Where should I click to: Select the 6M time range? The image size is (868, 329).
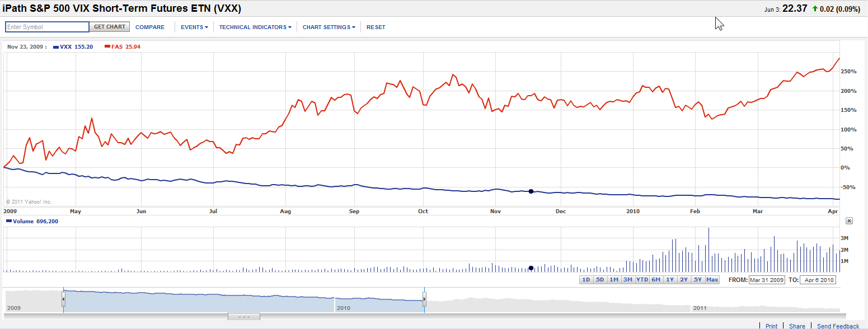656,279
